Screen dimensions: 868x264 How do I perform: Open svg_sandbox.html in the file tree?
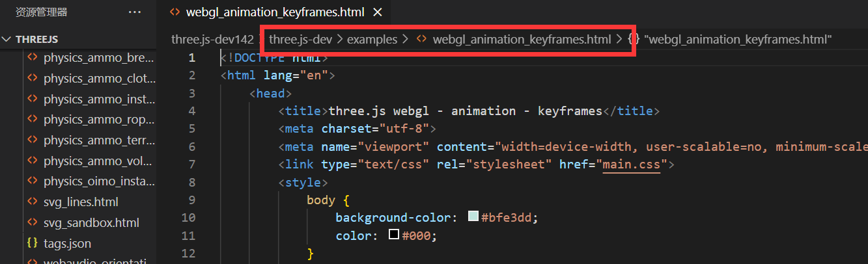point(91,223)
